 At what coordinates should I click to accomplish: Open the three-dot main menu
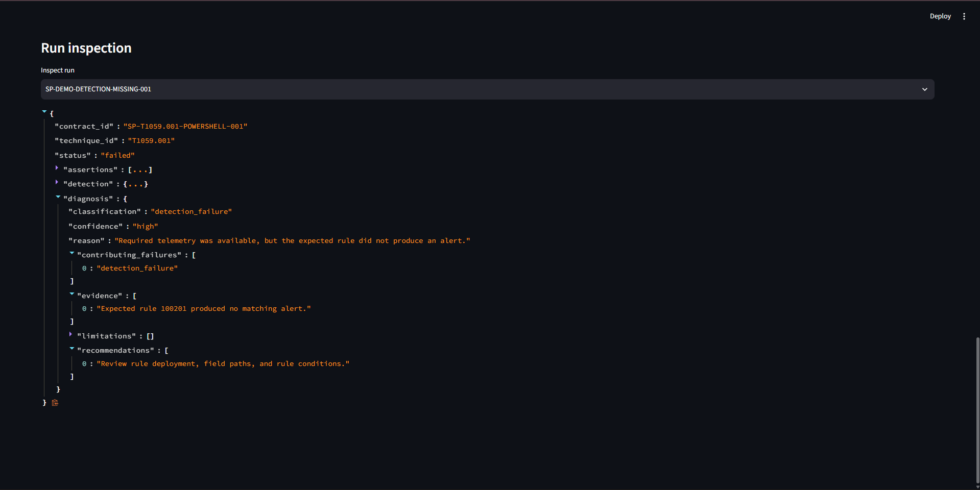pos(964,16)
